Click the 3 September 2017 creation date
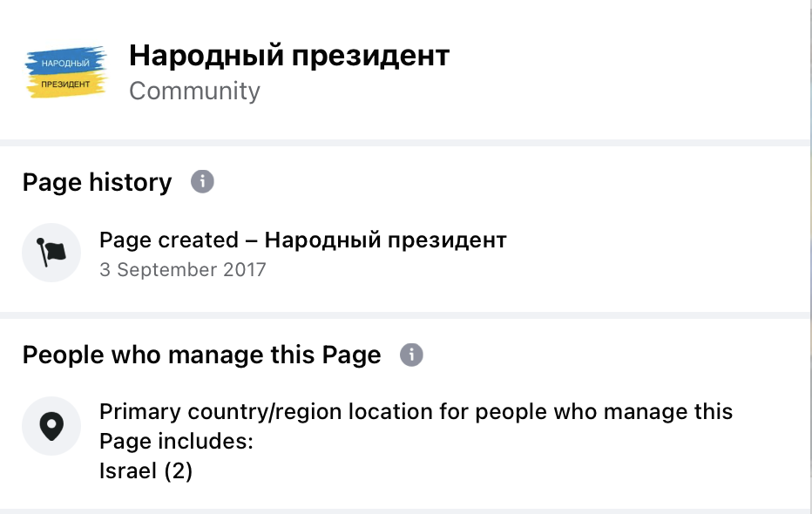Viewport: 812px width, 514px height. click(182, 270)
